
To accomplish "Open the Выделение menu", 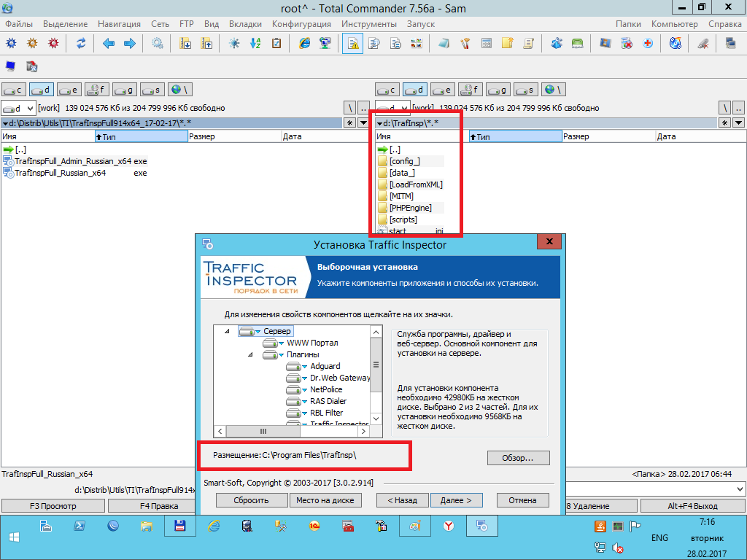I will tap(65, 24).
